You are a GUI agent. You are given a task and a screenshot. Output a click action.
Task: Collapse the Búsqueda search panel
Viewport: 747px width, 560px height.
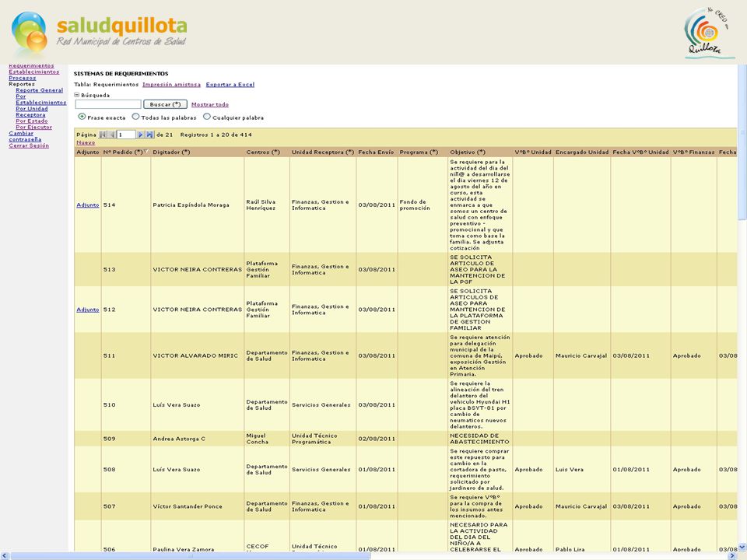77,95
